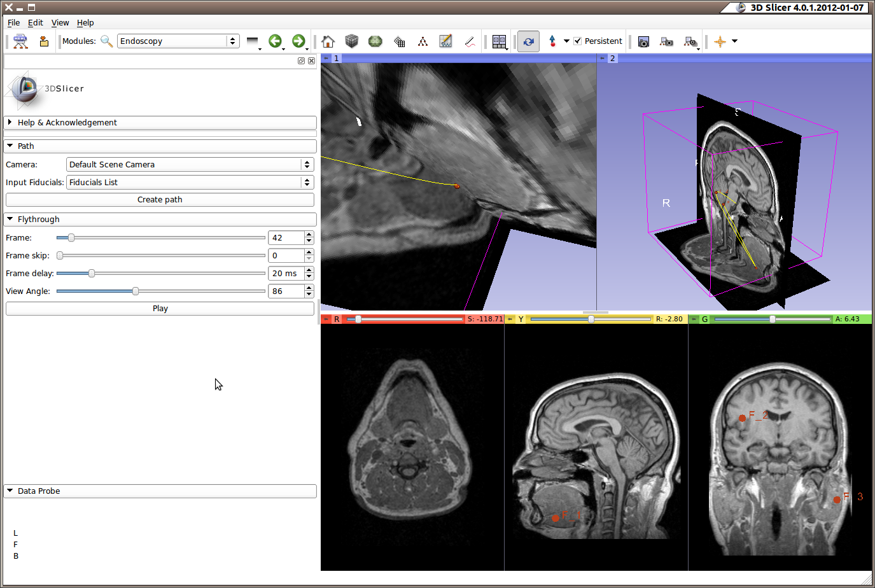Open the Welcome home module icon
Viewport: 875px width, 588px height.
coord(328,41)
